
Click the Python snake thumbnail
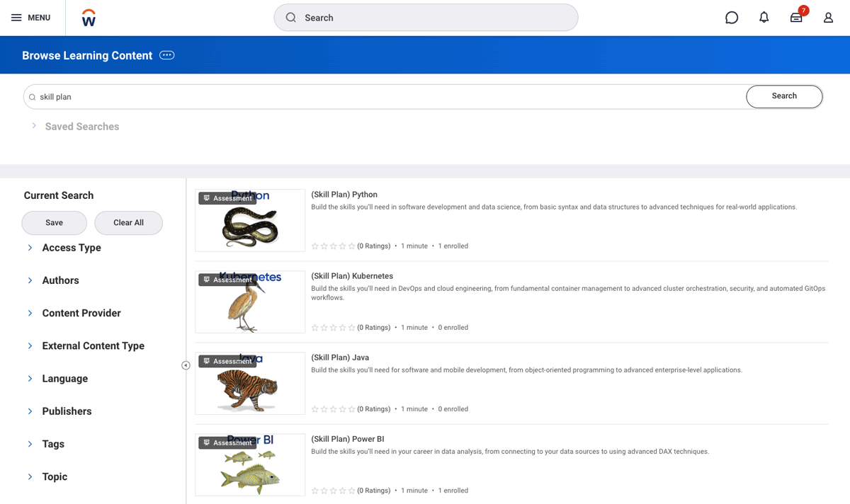250,220
